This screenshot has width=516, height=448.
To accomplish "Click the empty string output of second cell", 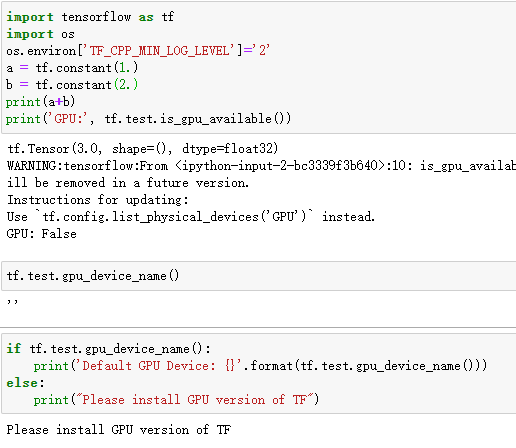I will (12, 302).
